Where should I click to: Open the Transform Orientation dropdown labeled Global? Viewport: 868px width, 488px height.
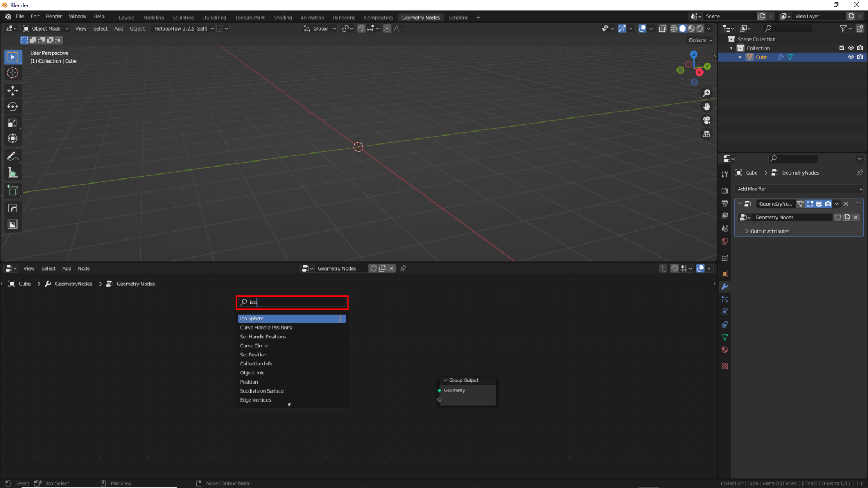coord(320,28)
